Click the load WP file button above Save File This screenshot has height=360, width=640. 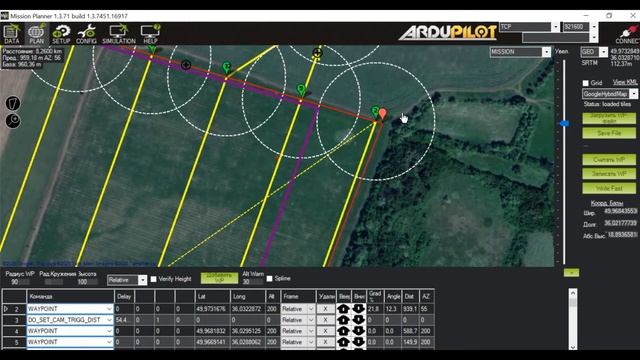tap(609, 119)
